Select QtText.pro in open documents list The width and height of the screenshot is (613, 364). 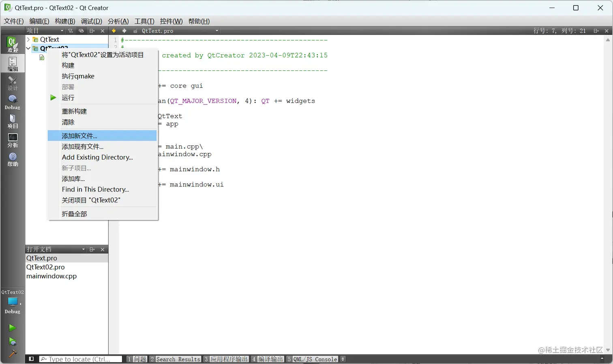[66, 258]
